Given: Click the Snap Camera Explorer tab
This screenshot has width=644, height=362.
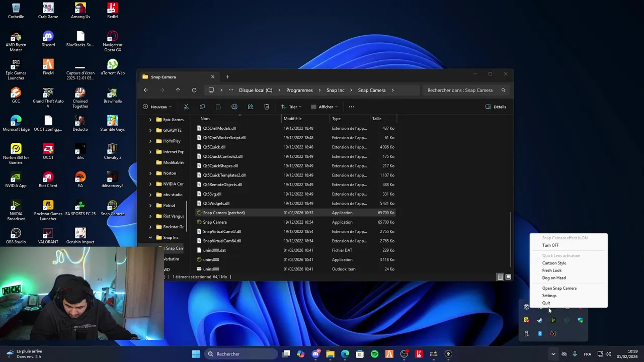Looking at the screenshot, I should (179, 77).
